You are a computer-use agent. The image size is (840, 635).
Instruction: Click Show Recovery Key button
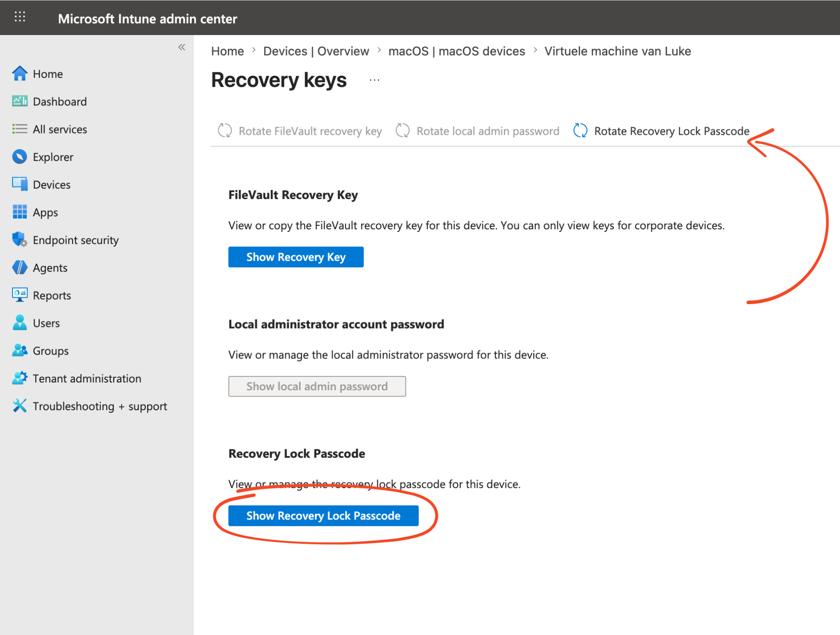(296, 257)
